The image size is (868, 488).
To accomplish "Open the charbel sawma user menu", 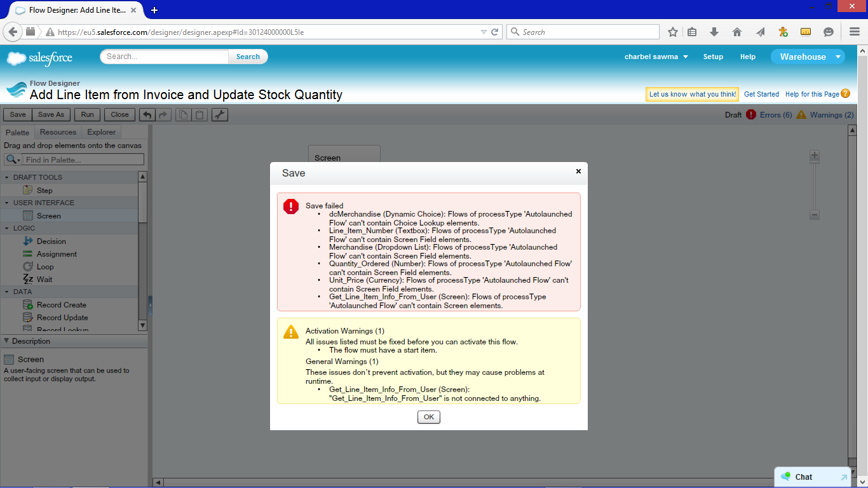I will tap(656, 57).
